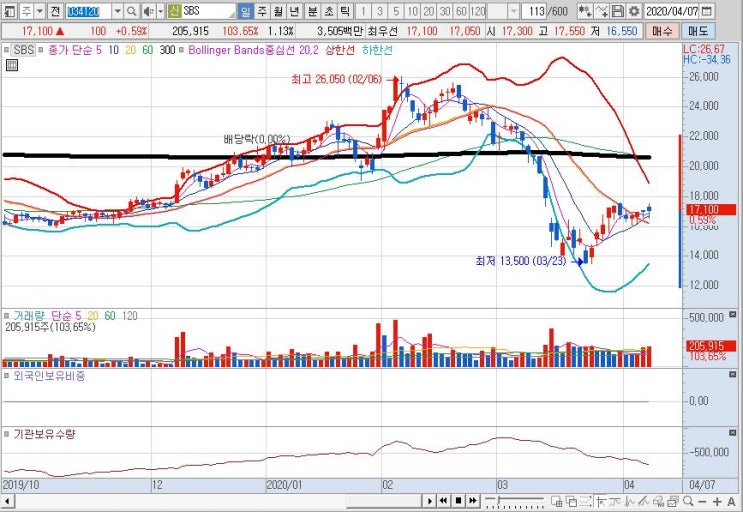Open the dropdown arrow next to speaker
This screenshot has width=743, height=512.
(x=161, y=10)
